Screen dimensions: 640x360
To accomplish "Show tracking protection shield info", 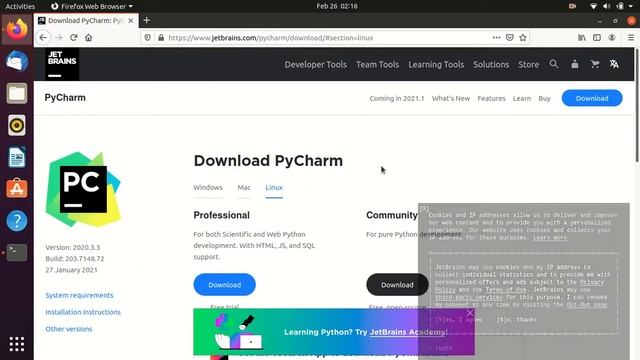I will [x=147, y=38].
